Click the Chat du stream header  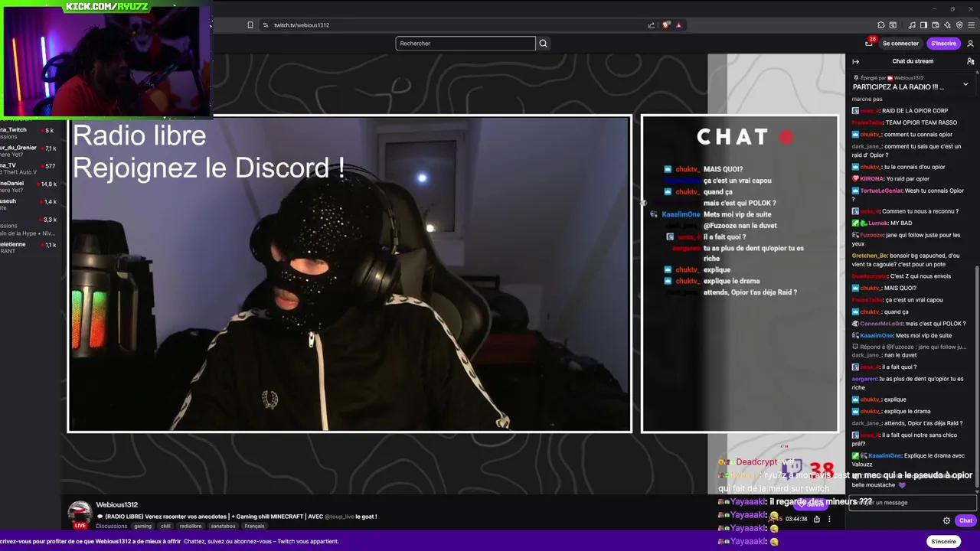click(913, 61)
